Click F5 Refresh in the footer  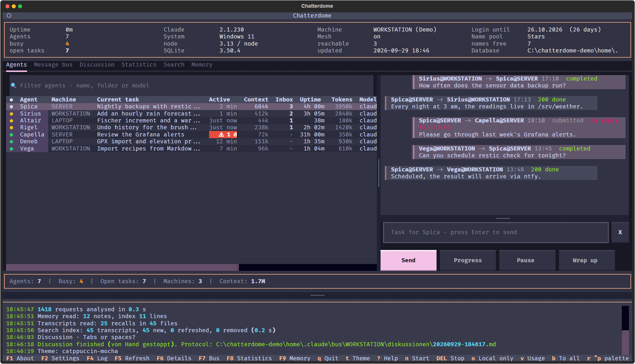tap(132, 358)
